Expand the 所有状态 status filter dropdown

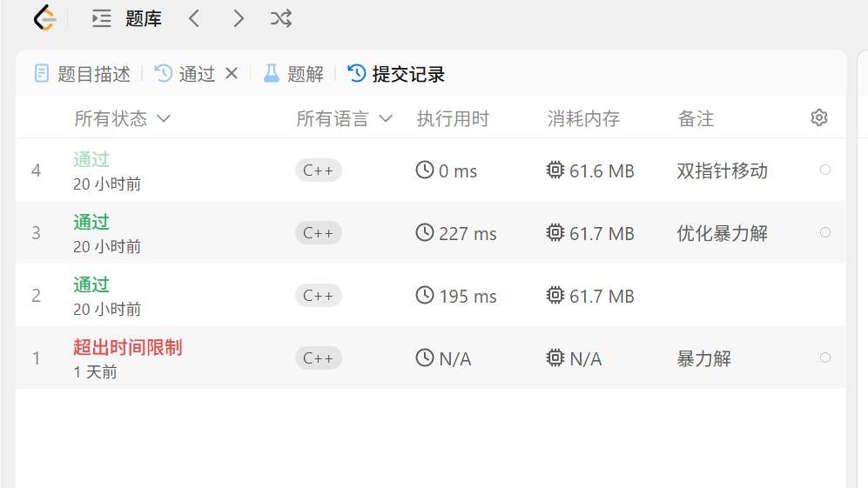123,118
